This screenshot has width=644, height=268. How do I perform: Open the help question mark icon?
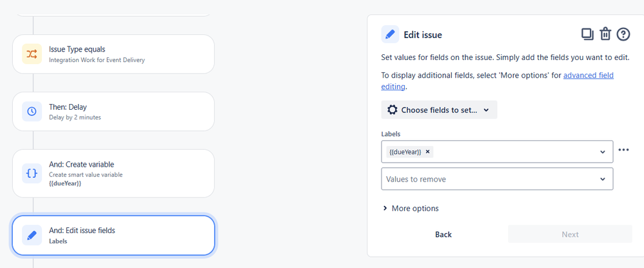pos(623,34)
